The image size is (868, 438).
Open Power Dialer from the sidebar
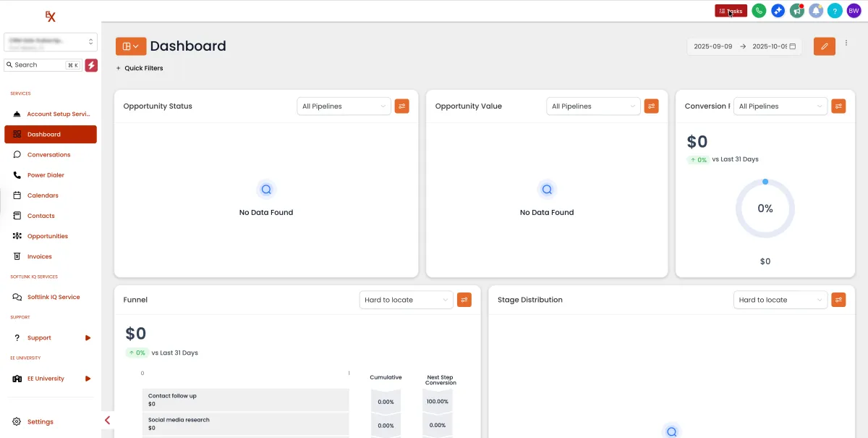51,175
